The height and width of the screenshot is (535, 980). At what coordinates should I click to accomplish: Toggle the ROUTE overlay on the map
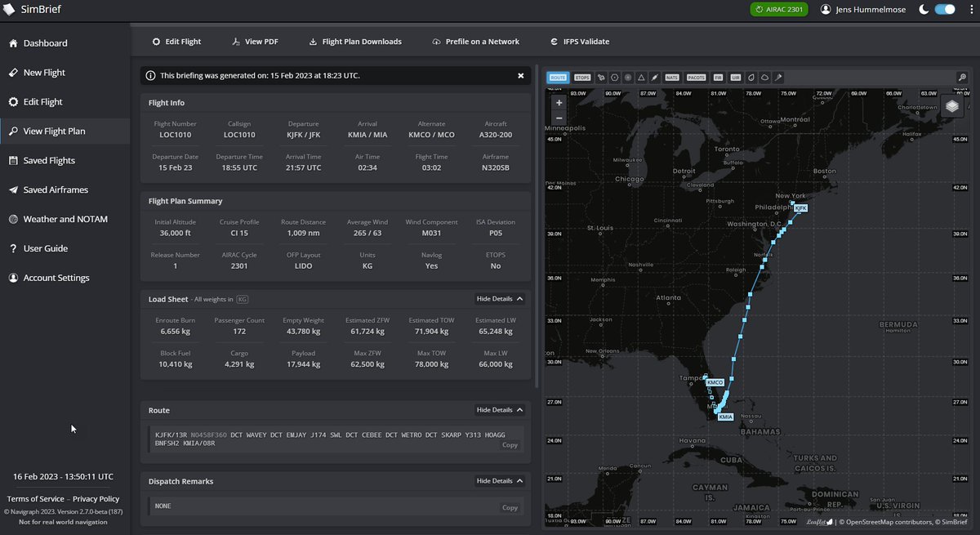pos(558,77)
